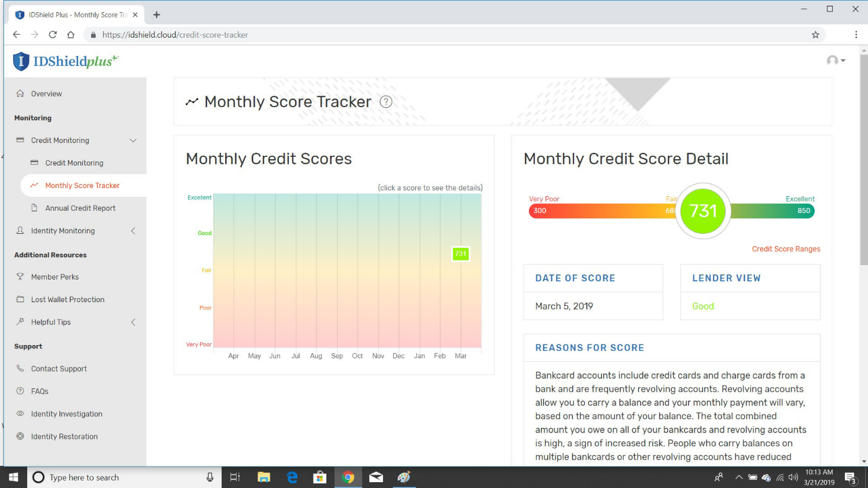
Task: Go to the Overview page
Action: [x=46, y=94]
